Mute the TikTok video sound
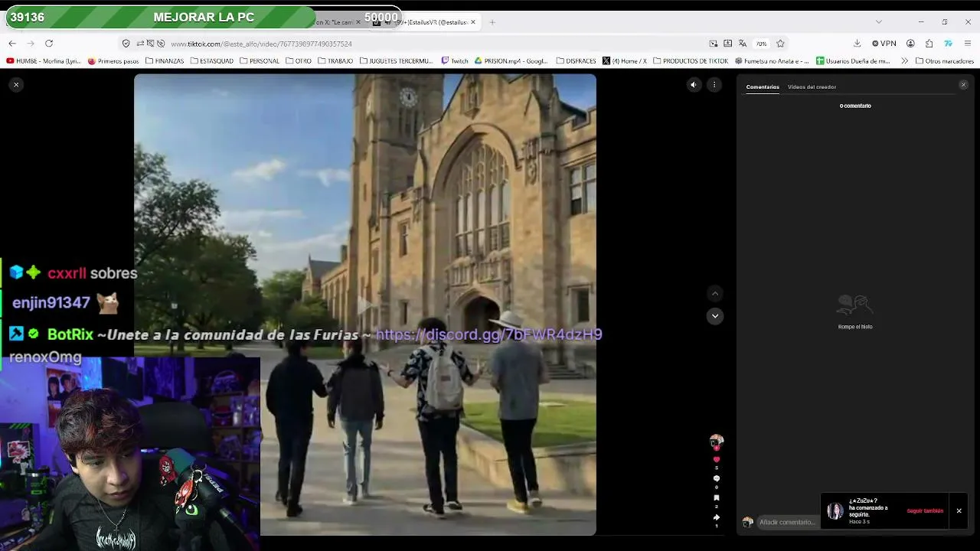Viewport: 980px width, 551px height. point(694,85)
